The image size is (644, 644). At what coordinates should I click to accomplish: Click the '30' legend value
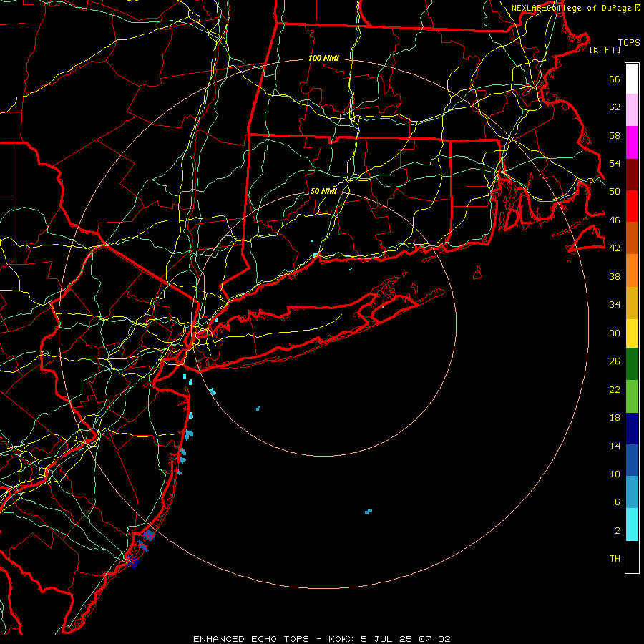coord(615,333)
